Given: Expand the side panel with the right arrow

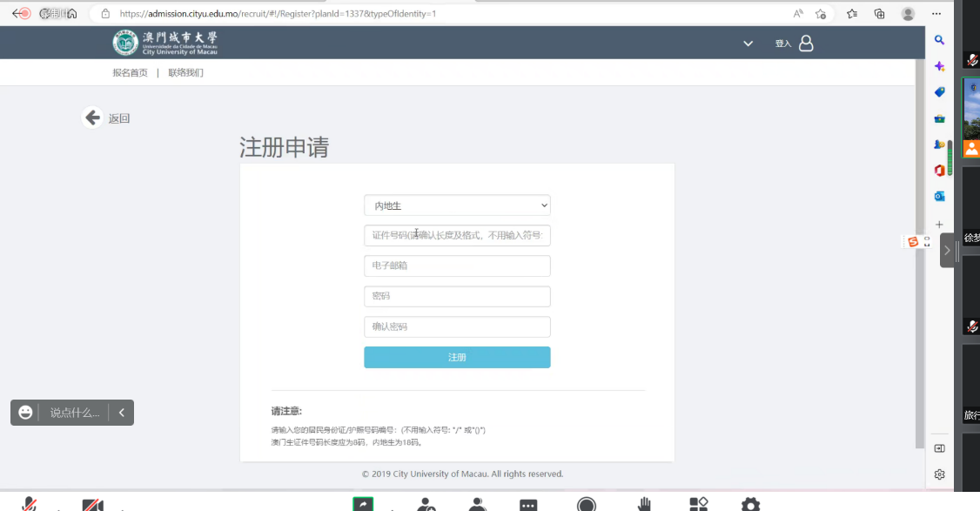Looking at the screenshot, I should point(947,251).
